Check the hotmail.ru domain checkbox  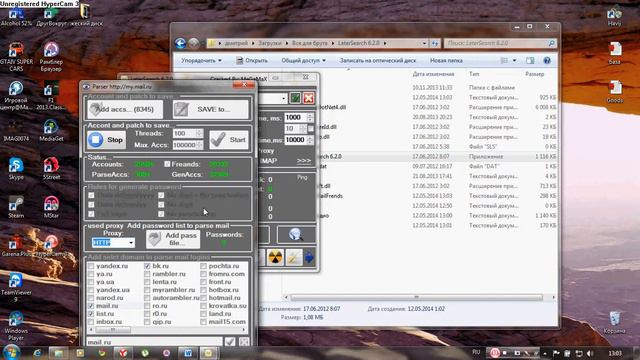coord(203,298)
